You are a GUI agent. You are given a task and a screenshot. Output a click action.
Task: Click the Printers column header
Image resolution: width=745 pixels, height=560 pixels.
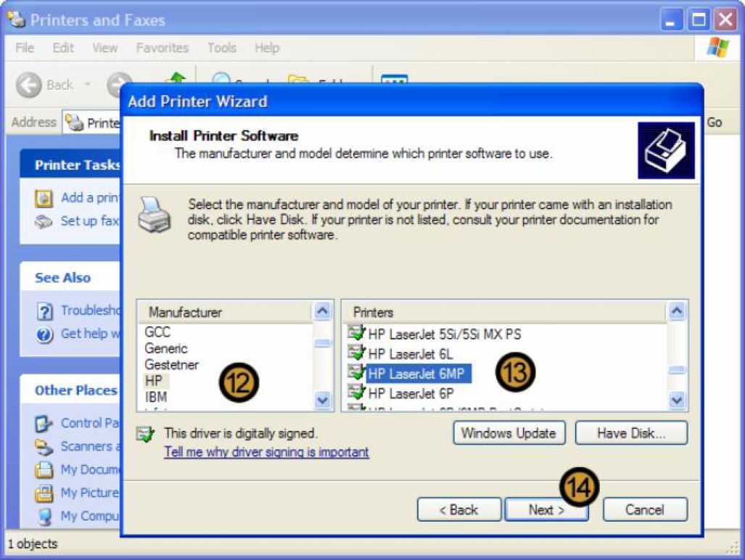coord(505,312)
